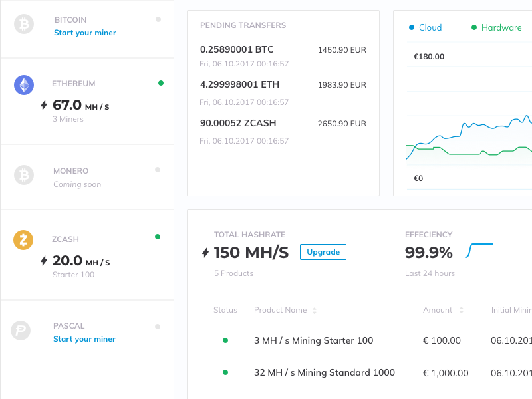Sort table by Product Name arrows

[x=315, y=311]
